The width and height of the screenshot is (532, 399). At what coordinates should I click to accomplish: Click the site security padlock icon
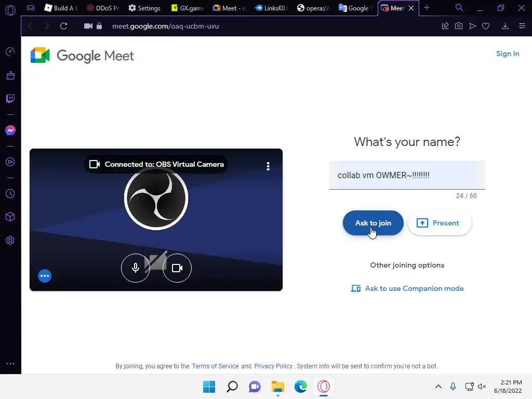pos(99,26)
